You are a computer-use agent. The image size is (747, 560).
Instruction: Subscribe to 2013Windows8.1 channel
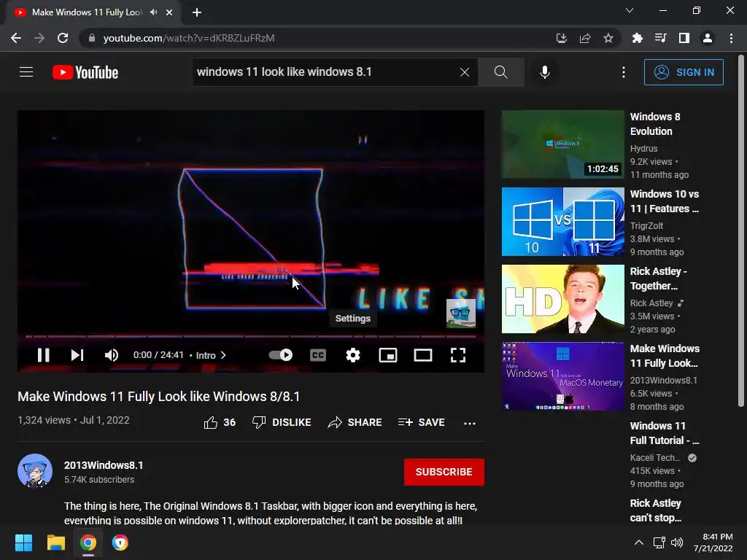point(444,472)
